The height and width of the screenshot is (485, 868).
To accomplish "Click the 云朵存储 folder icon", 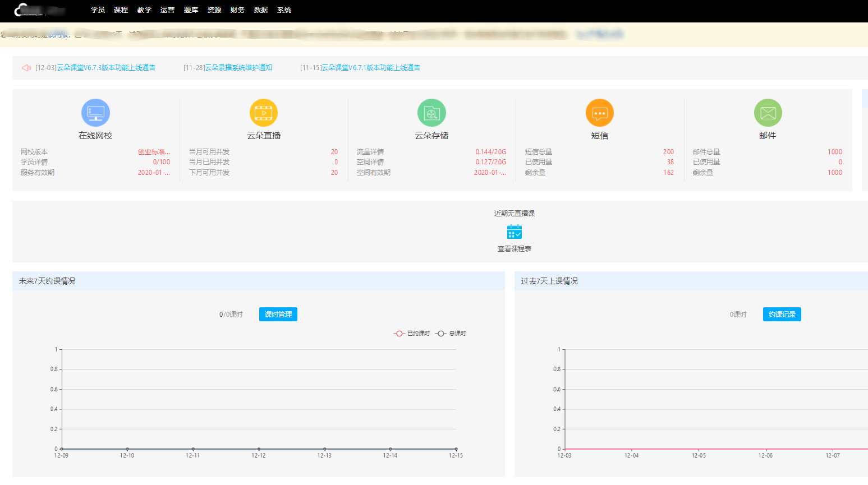I will [431, 113].
